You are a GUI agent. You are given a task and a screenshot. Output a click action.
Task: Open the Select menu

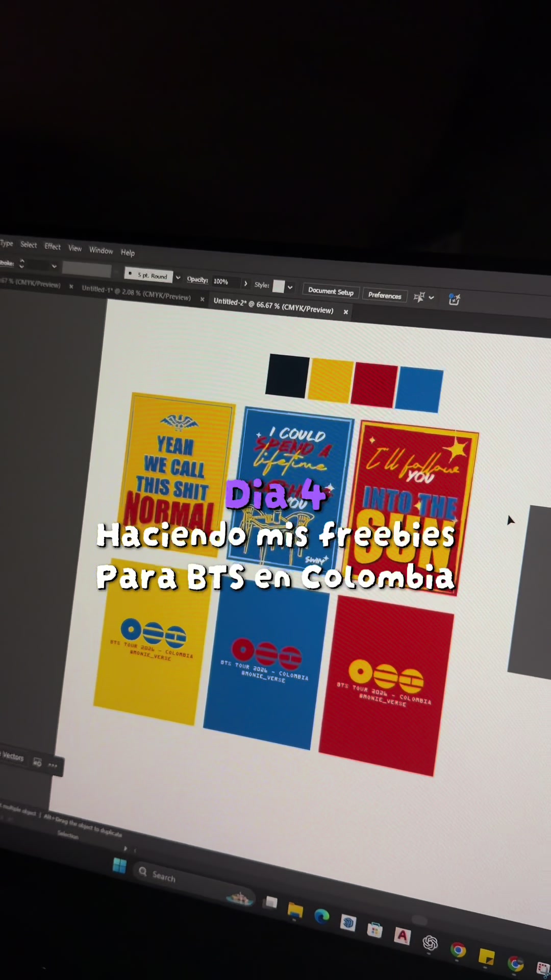(x=29, y=245)
